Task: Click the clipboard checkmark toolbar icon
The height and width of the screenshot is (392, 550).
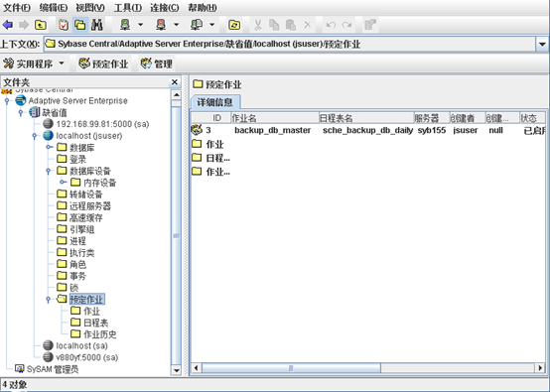Action: (x=64, y=25)
